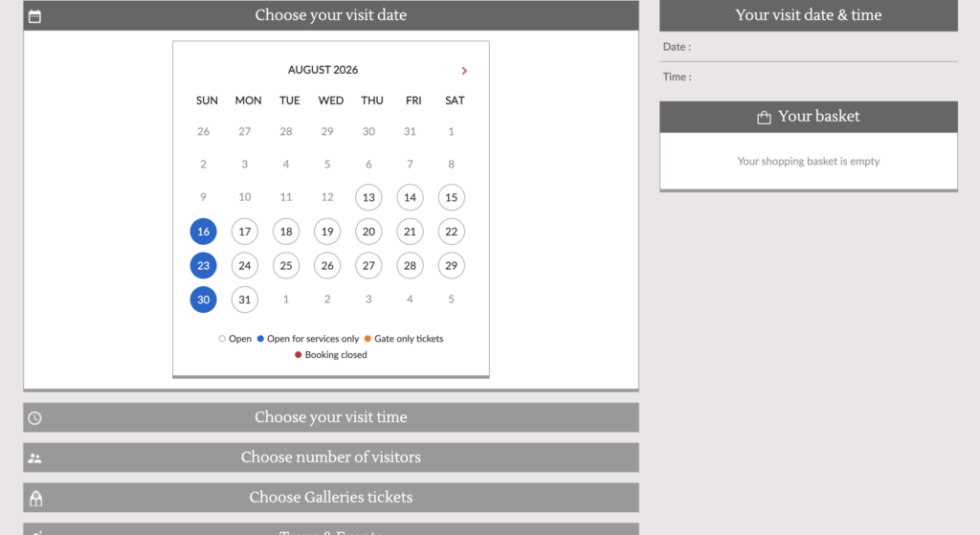Click the clock icon beside visit time
Screen dimensions: 980x535
(35, 418)
